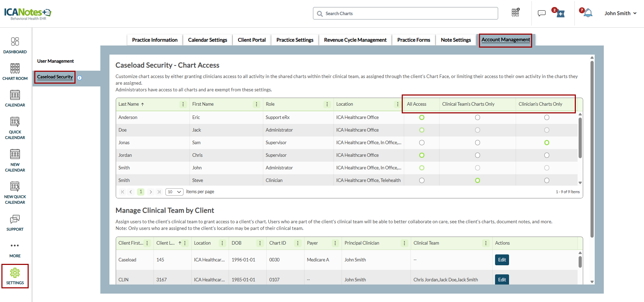644x302 pixels.
Task: Click the Search Charts input field
Action: click(406, 14)
